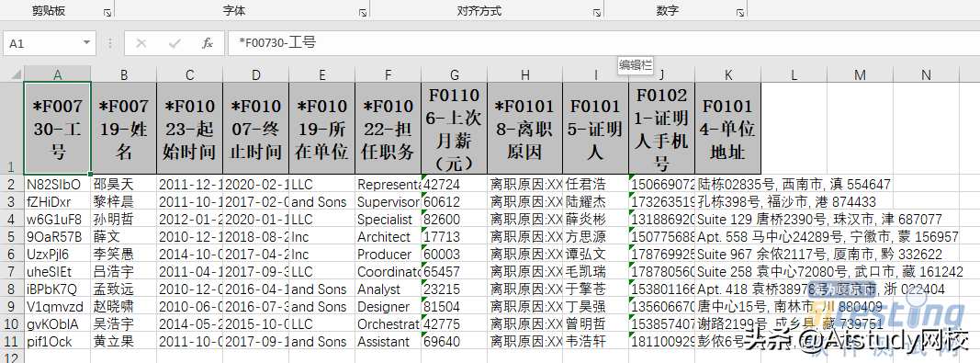Click cell with name 黄立果

pos(124,342)
